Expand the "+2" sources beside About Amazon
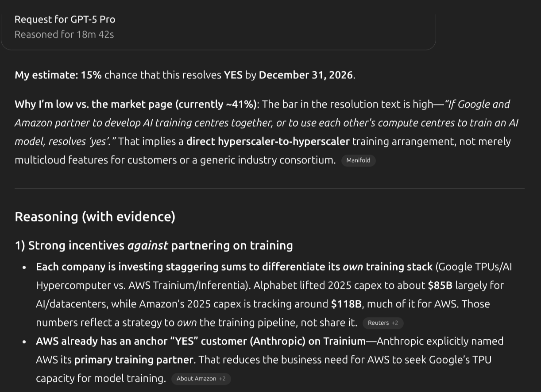This screenshot has width=541, height=392. (222, 379)
